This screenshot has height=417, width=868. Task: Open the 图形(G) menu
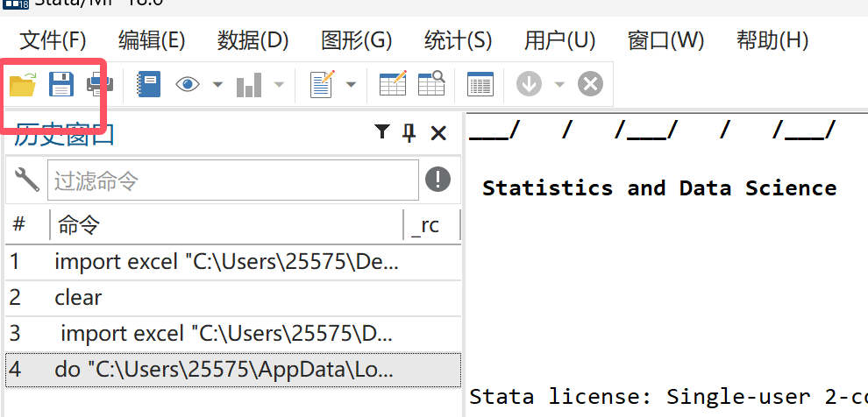coord(356,40)
